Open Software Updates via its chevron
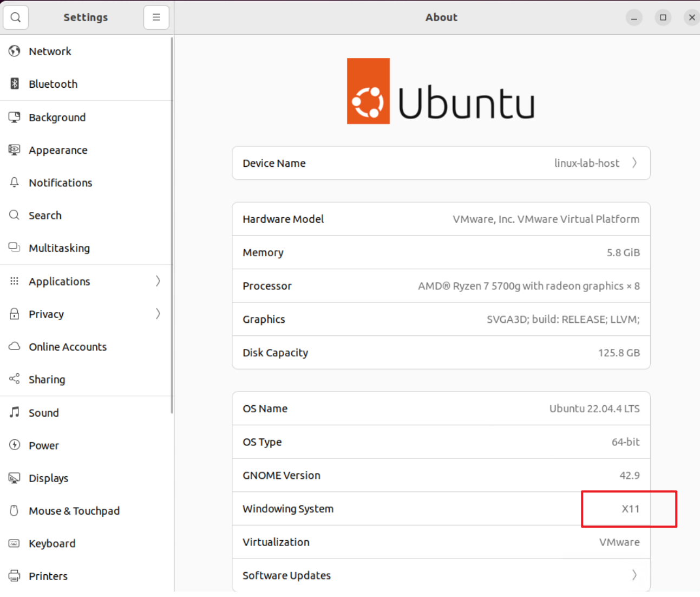The image size is (700, 597). coord(634,575)
